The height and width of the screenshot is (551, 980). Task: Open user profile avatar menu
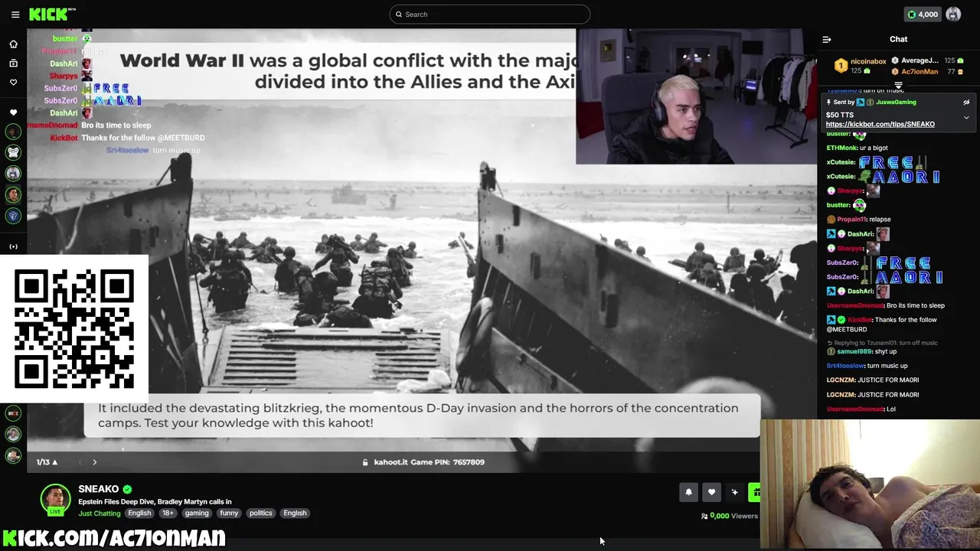pos(953,15)
